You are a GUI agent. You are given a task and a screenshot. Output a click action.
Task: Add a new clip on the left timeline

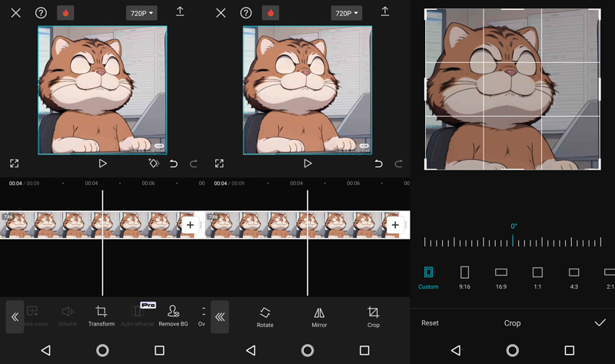pyautogui.click(x=190, y=225)
